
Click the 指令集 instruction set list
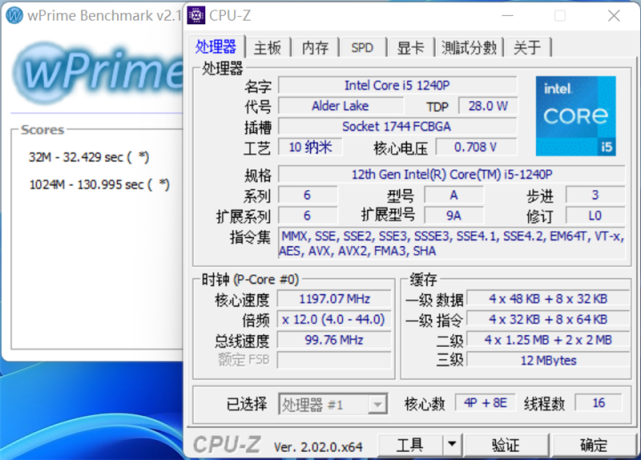coord(452,243)
